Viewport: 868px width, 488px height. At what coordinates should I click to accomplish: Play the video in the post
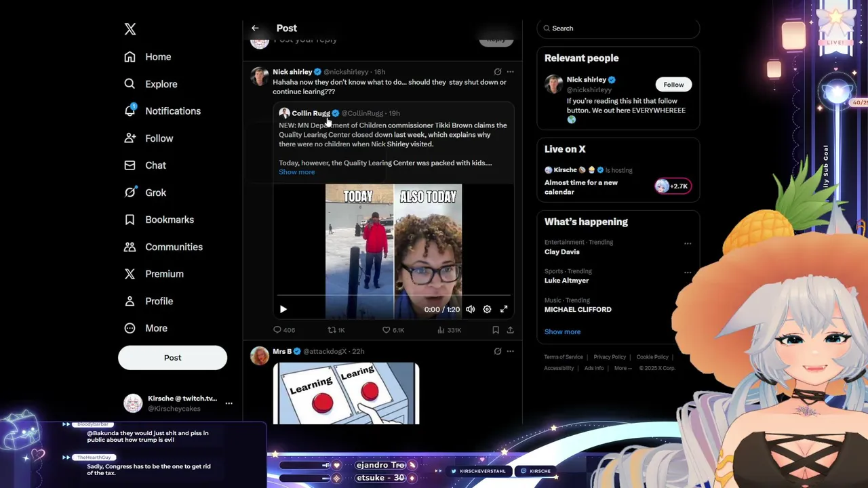tap(283, 310)
